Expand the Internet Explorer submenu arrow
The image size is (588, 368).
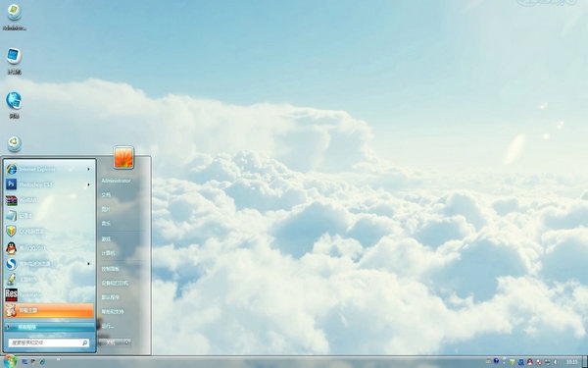[x=89, y=170]
